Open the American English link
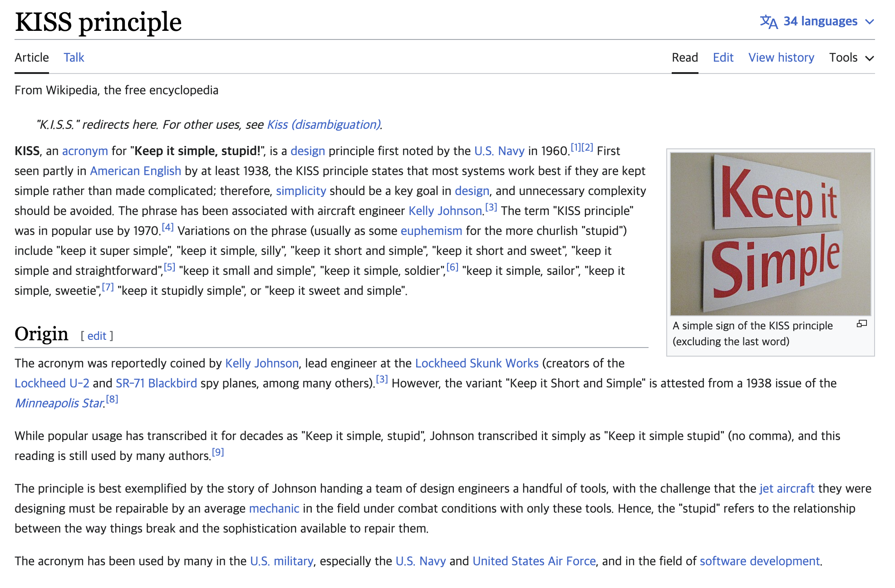 [135, 171]
